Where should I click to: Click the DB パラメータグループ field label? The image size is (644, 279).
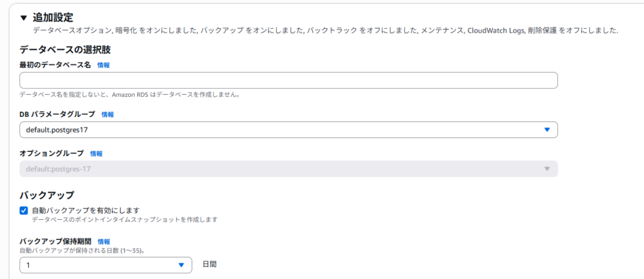57,114
